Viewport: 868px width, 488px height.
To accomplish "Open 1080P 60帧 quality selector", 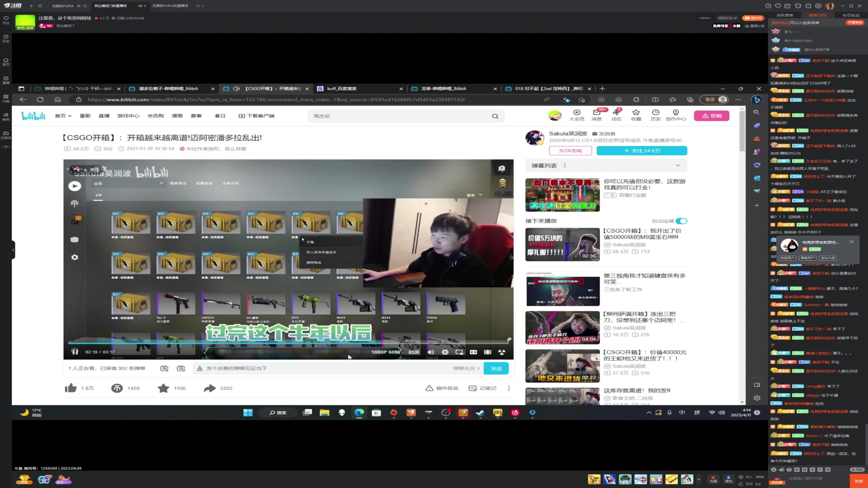I will (386, 352).
